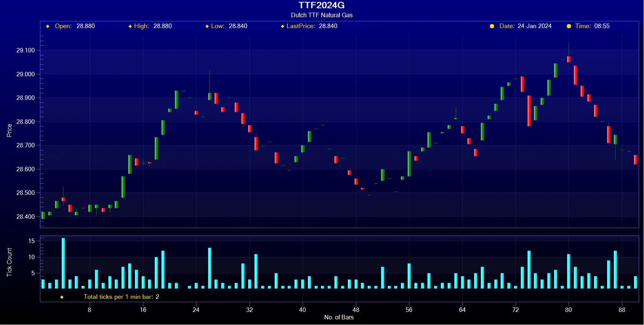Image resolution: width=644 pixels, height=325 pixels.
Task: Click the Date value 24 Jan 2024
Action: [x=535, y=26]
